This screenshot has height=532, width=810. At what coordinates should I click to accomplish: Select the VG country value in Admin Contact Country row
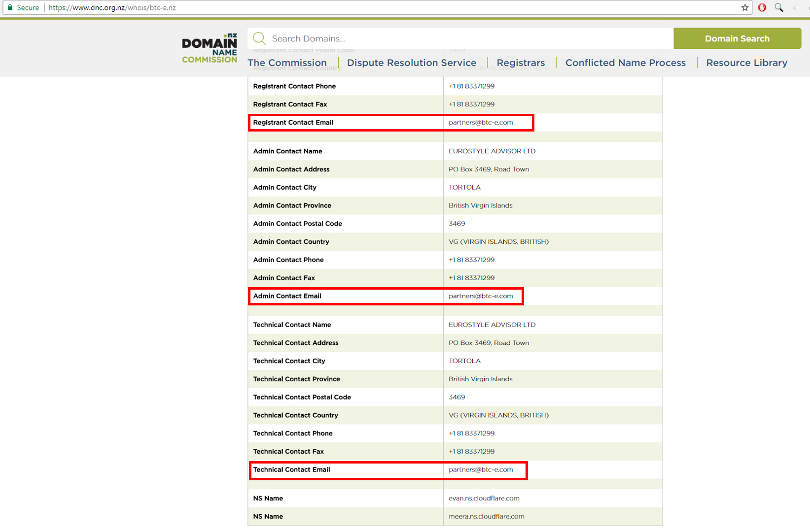tap(498, 242)
